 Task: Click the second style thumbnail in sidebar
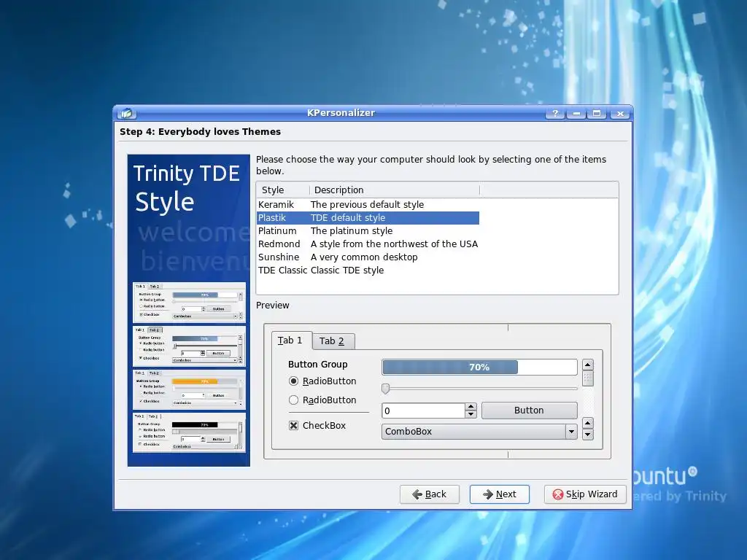(189, 346)
